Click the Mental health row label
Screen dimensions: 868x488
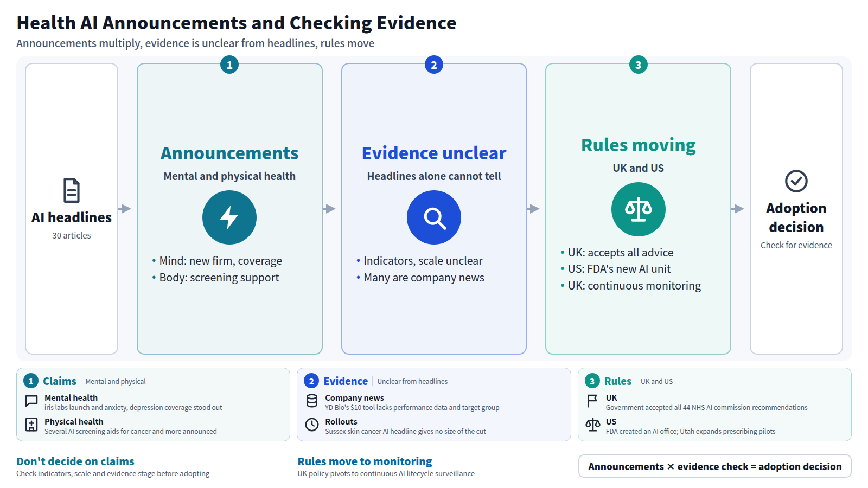coord(71,398)
